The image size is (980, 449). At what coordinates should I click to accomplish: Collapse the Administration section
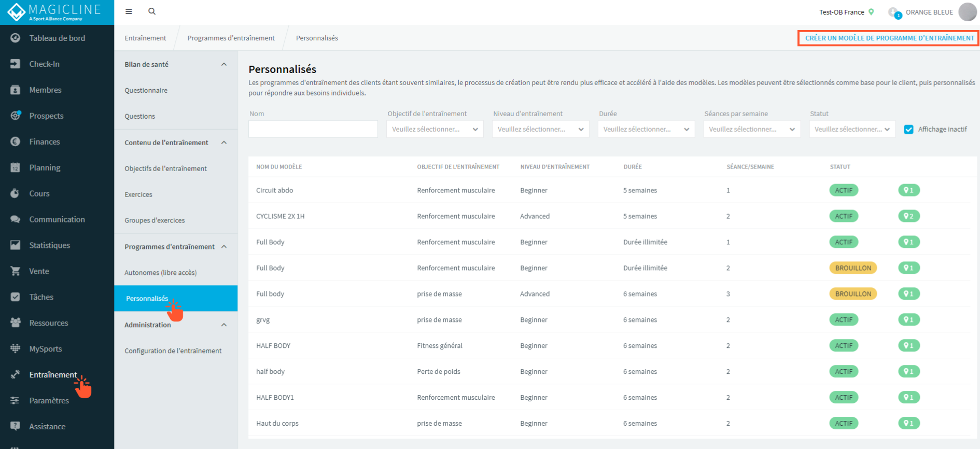[x=224, y=325]
